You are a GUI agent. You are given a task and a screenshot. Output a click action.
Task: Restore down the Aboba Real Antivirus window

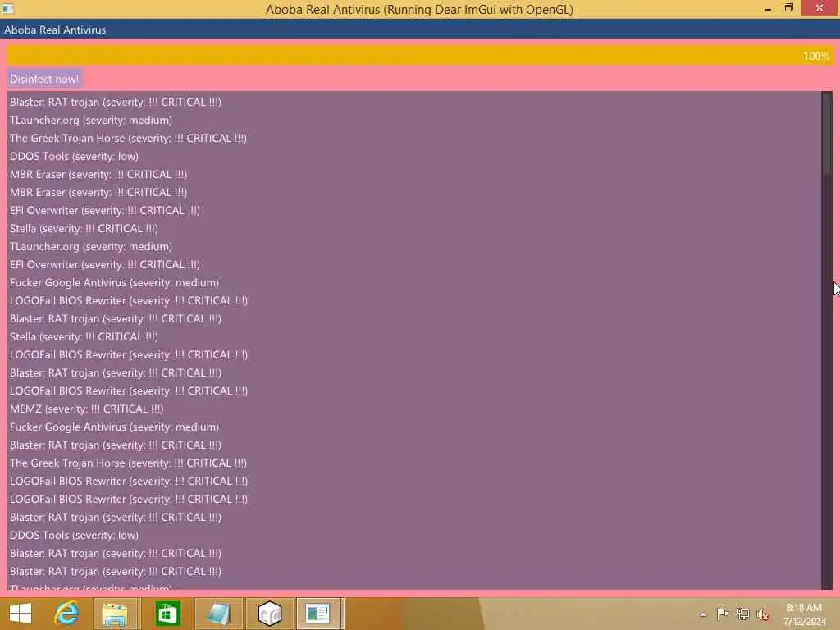pos(788,8)
